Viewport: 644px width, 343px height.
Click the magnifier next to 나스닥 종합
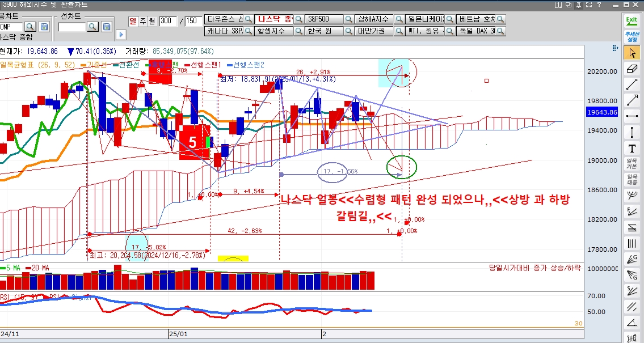click(298, 19)
